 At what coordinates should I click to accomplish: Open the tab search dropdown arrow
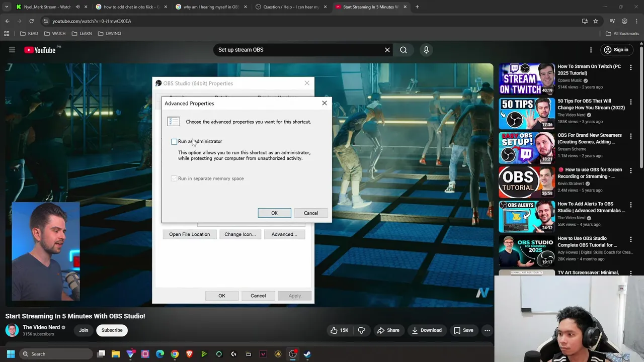[7, 7]
